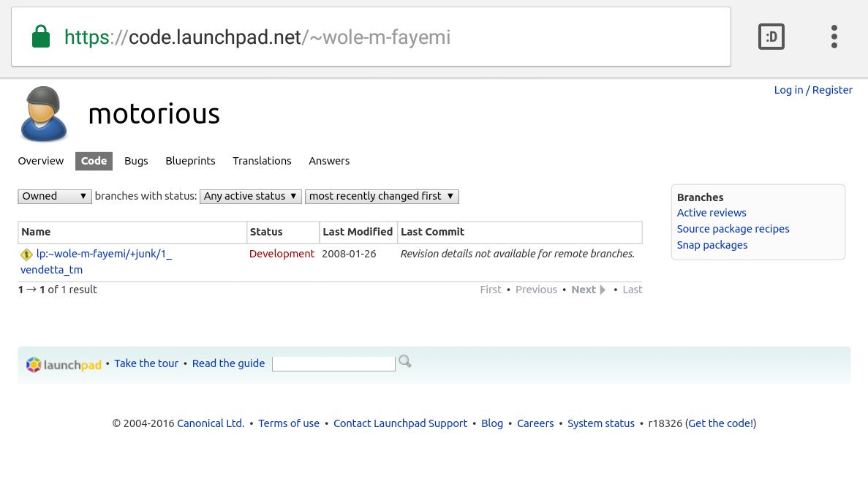Click the 'Revision details not available' text
Image resolution: width=868 pixels, height=487 pixels.
tap(517, 254)
